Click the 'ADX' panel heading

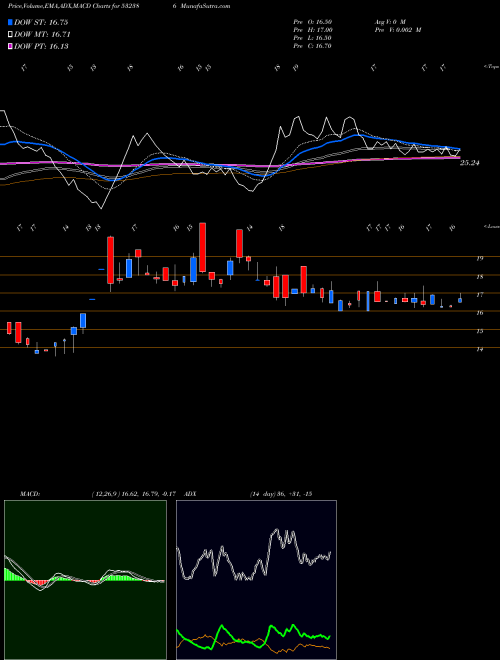(190, 494)
